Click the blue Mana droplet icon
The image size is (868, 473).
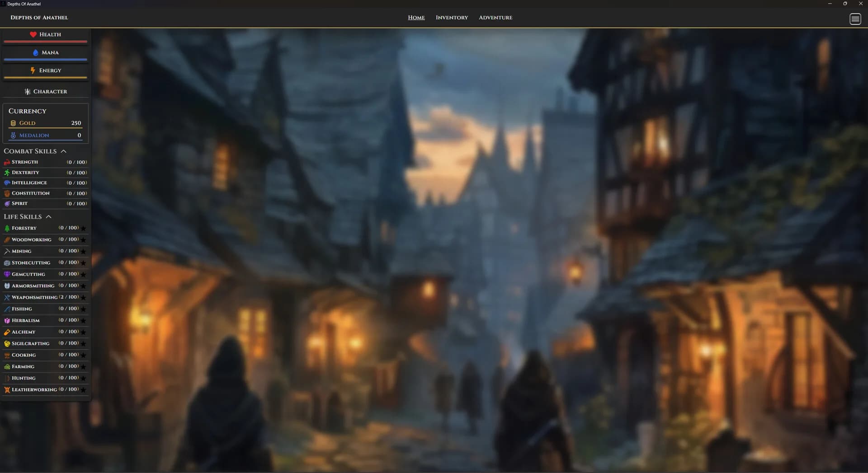(36, 52)
